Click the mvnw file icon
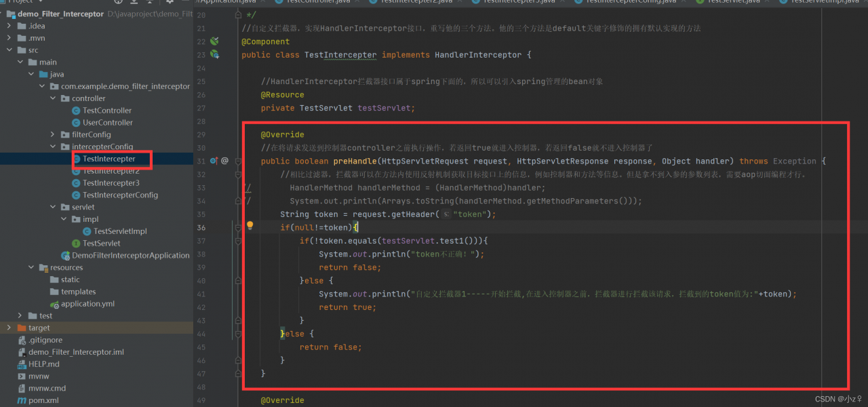This screenshot has width=868, height=407. pos(22,376)
